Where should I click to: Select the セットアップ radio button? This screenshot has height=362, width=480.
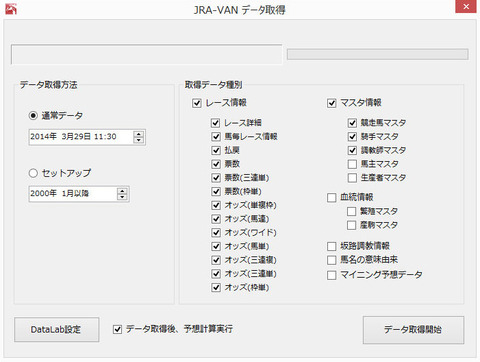pyautogui.click(x=33, y=173)
